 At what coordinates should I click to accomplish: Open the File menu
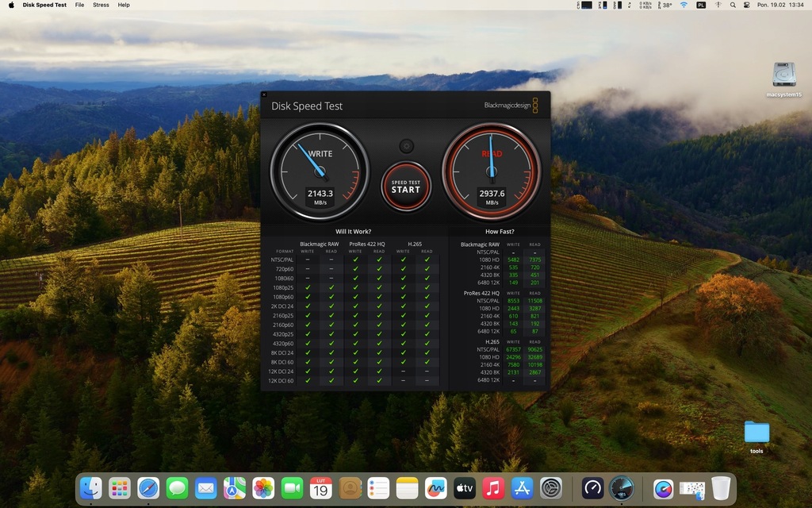pos(79,5)
